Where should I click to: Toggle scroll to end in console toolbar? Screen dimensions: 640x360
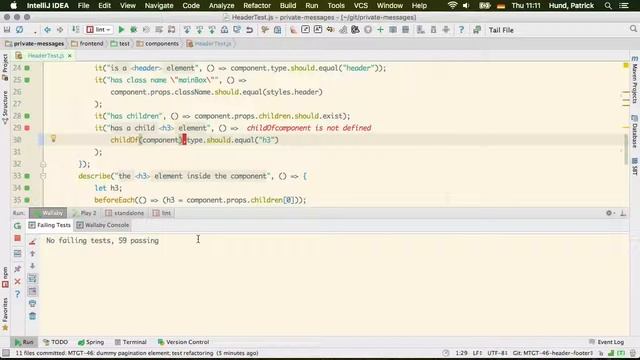(33, 291)
